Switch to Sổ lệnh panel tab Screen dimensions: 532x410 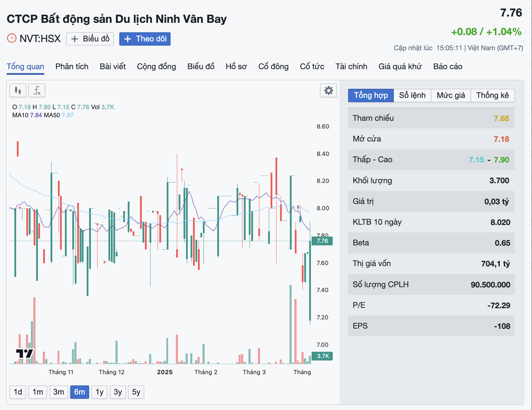click(412, 95)
